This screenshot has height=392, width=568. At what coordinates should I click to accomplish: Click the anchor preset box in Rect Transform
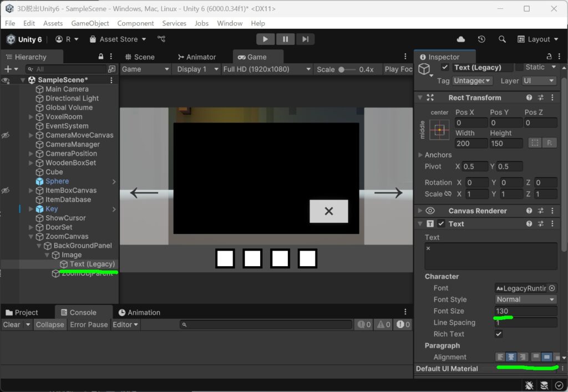(439, 130)
